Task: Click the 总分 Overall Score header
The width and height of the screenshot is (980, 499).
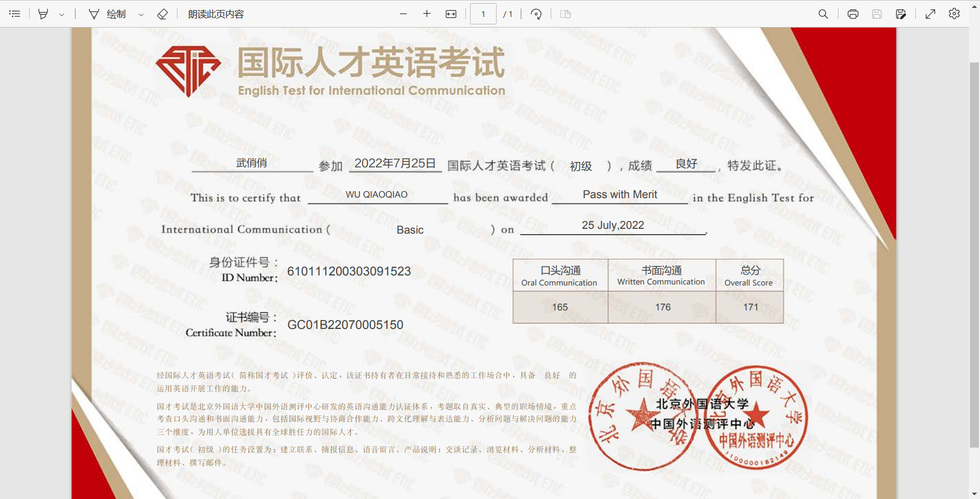Action: 749,276
